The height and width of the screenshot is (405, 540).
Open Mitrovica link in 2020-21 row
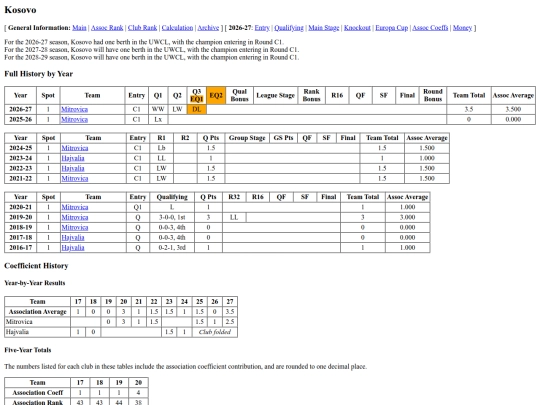(75, 207)
